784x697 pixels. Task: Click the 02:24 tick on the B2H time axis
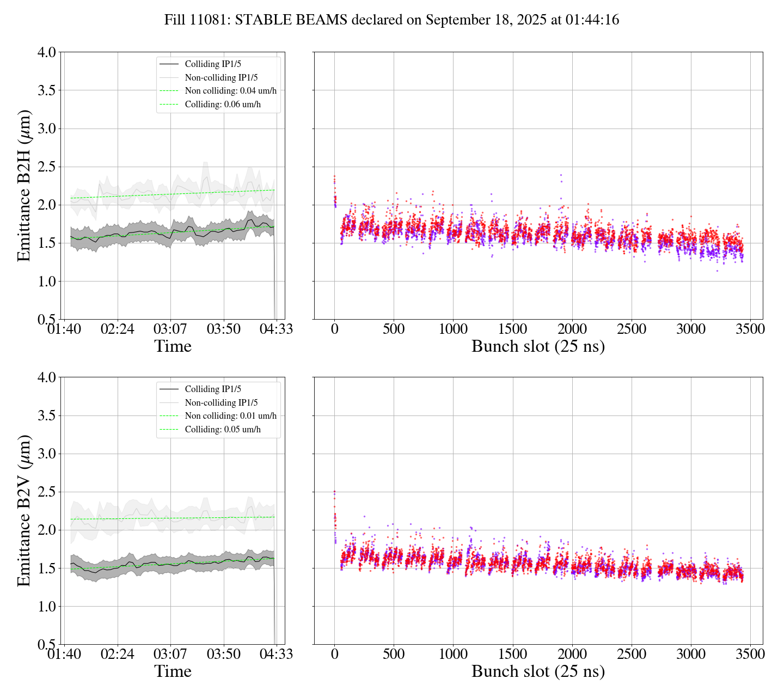tap(118, 329)
